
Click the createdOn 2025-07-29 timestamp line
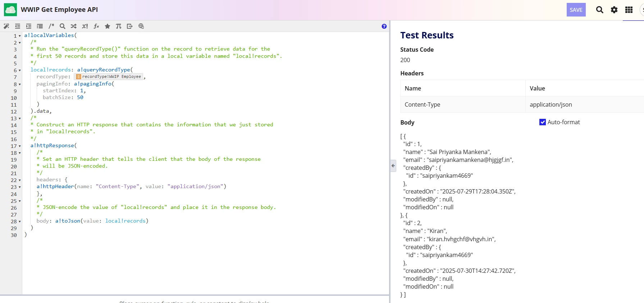point(459,191)
